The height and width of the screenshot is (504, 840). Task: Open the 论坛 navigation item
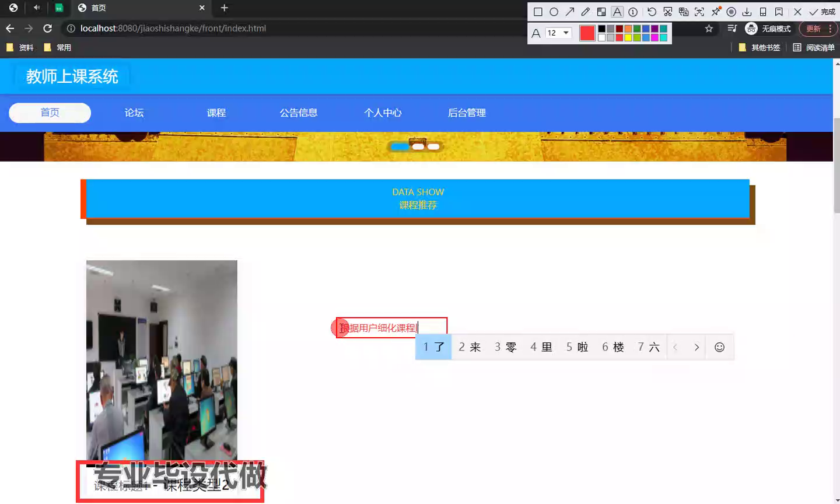point(134,113)
